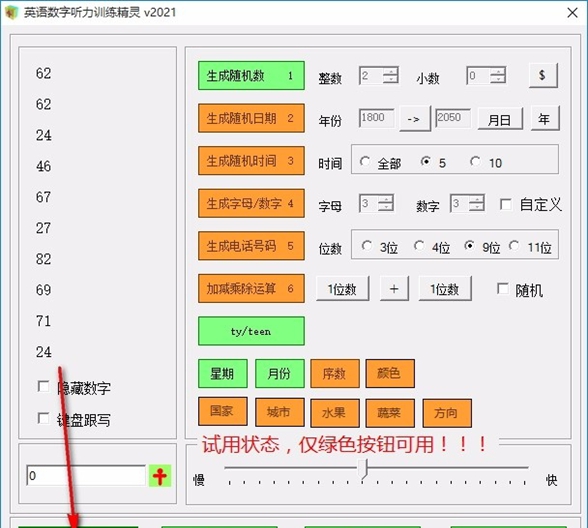Click arithmetic operations button 6
This screenshot has height=528, width=588.
coord(251,288)
